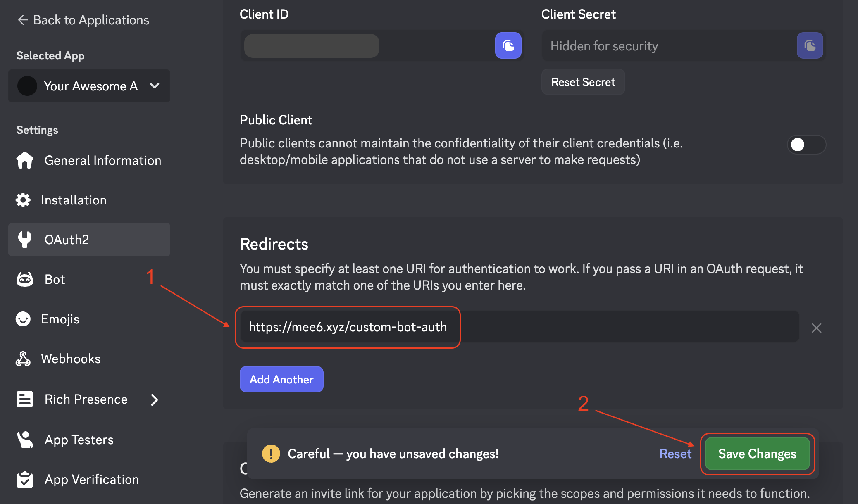The height and width of the screenshot is (504, 858).
Task: Remove the redirect URI with X
Action: pos(816,328)
